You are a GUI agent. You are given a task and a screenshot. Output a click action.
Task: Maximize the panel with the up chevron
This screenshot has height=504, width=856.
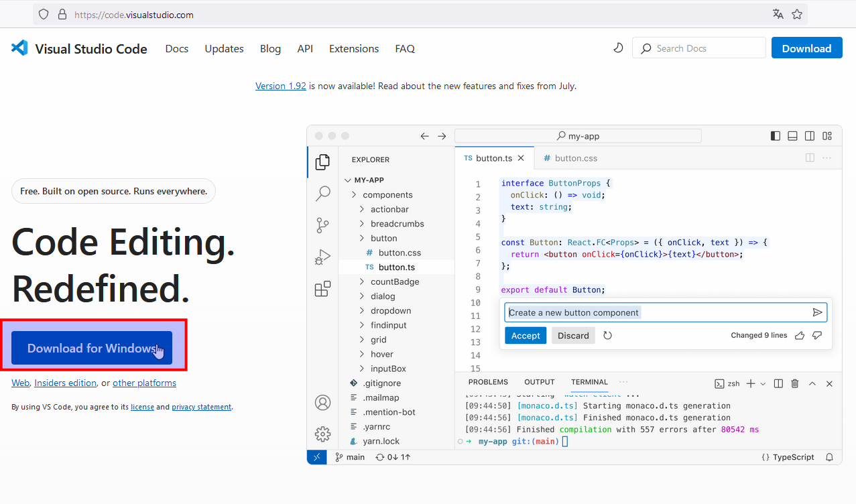pyautogui.click(x=812, y=383)
